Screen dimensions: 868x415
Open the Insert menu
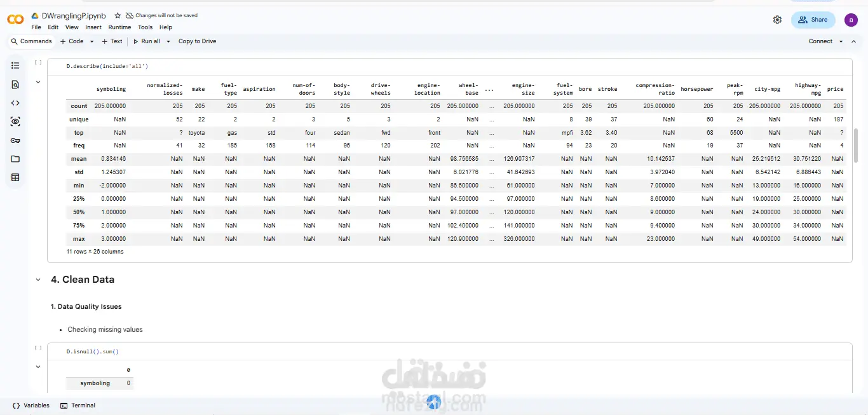tap(93, 27)
